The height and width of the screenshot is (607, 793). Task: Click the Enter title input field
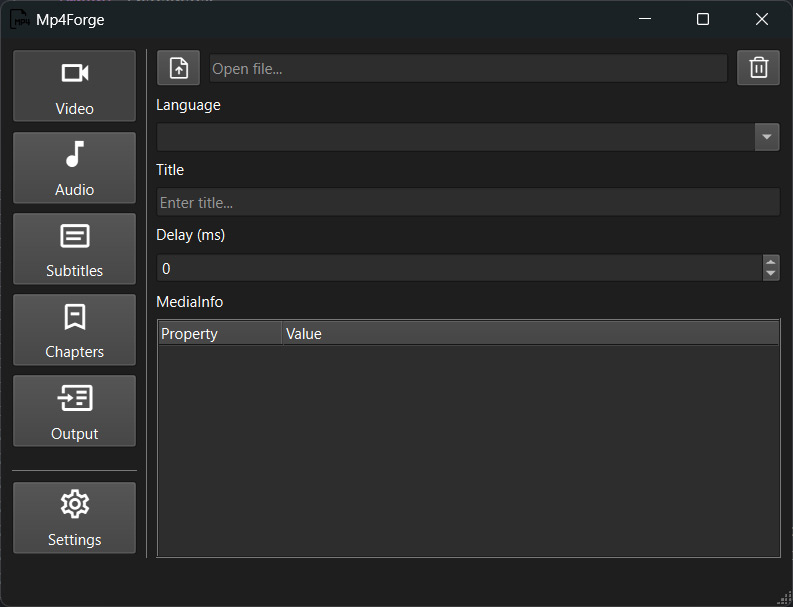468,202
